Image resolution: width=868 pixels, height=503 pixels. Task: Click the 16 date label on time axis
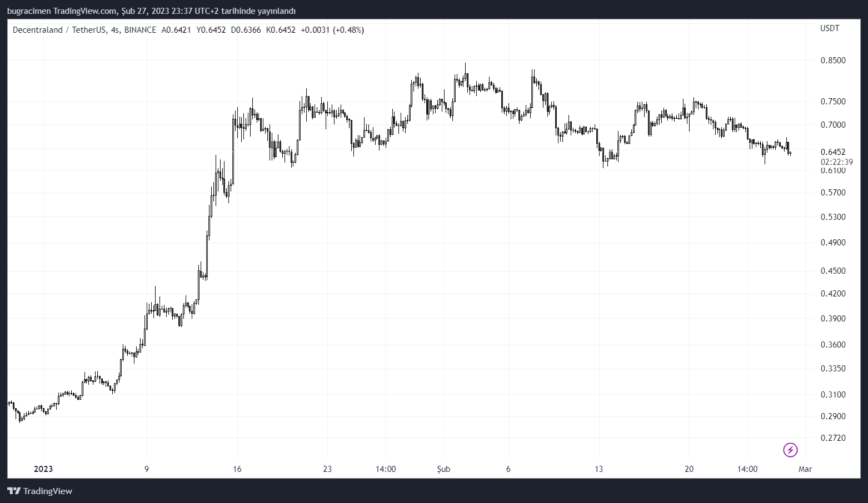[x=237, y=469]
